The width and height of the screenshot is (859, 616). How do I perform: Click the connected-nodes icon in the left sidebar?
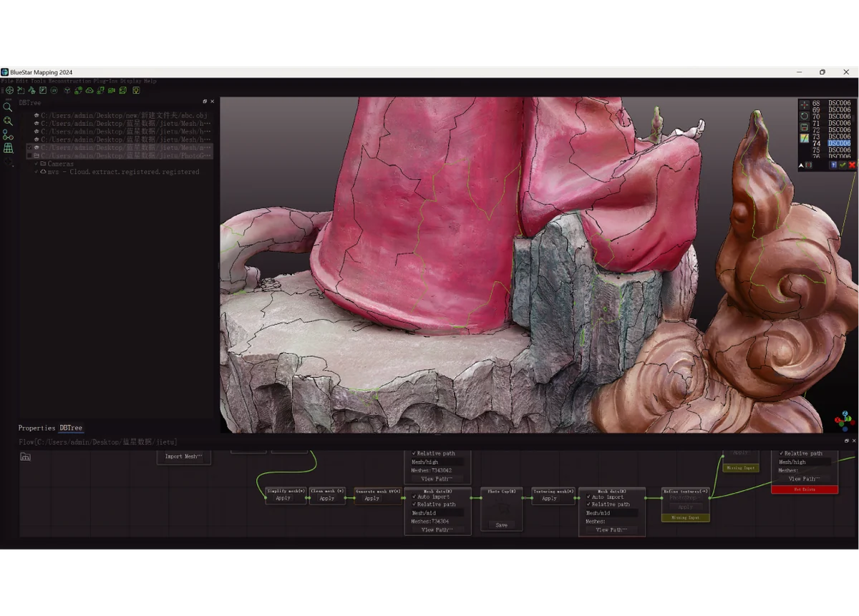8,135
